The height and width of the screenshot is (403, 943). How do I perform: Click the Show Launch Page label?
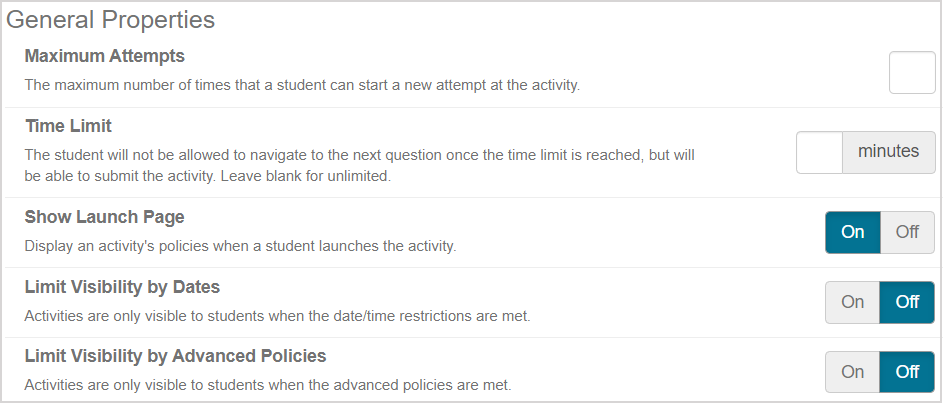point(104,217)
